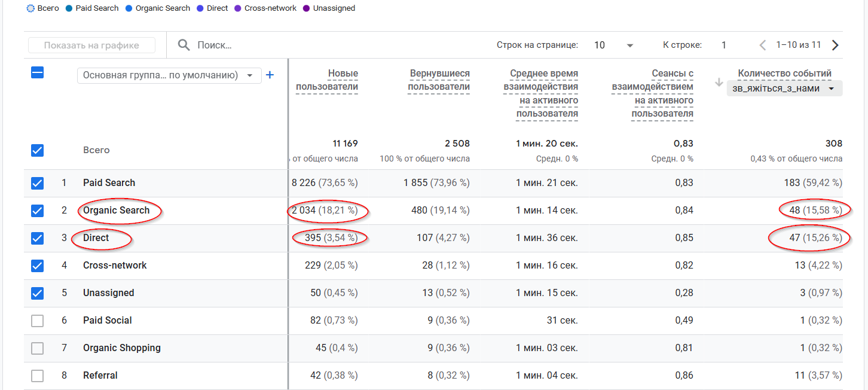Uncheck the Paid Search row checkbox

tap(37, 183)
